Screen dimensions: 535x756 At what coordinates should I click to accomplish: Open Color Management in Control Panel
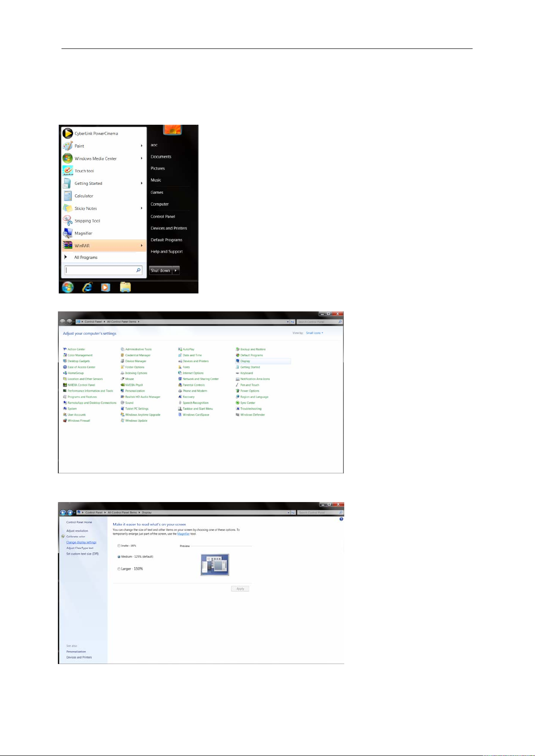click(78, 355)
